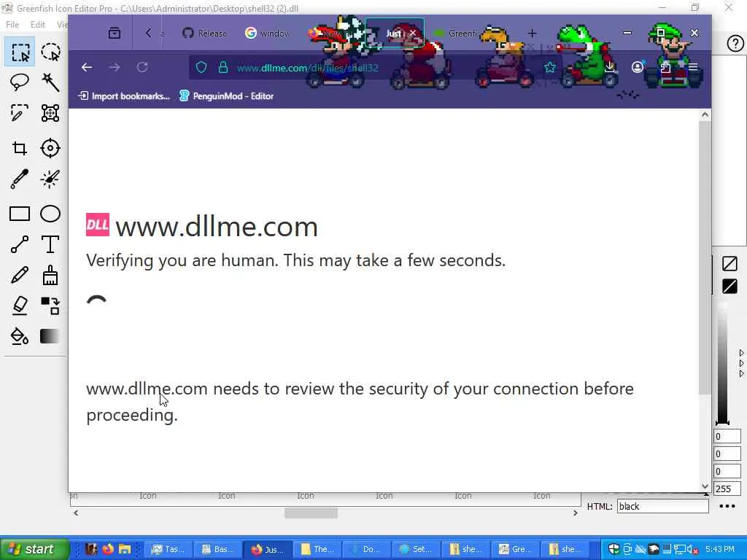Pick the Magic Wand tool
The image size is (747, 560).
point(50,82)
